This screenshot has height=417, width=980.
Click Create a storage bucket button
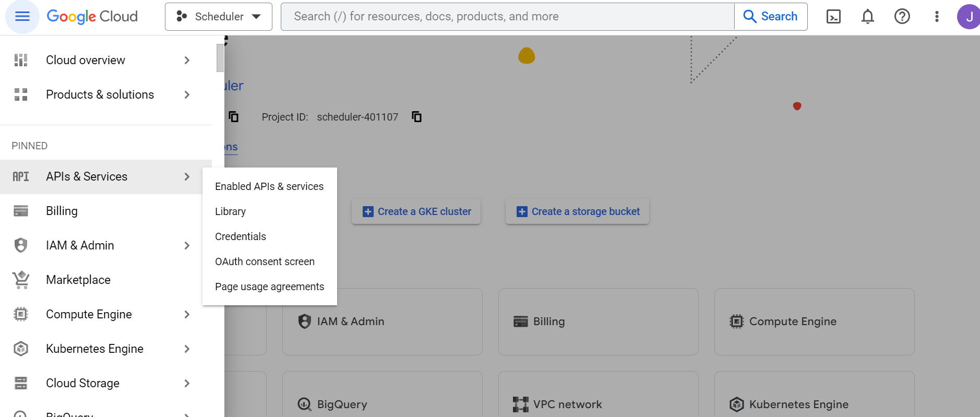[x=577, y=211]
